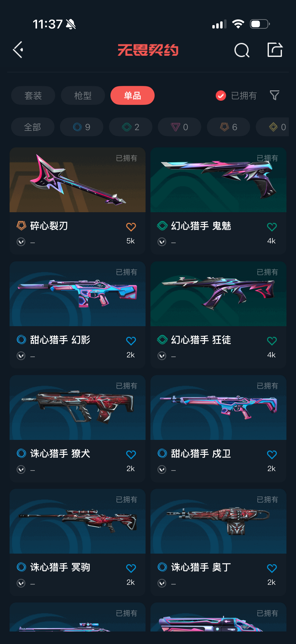Switch to the 枪型 tab
The image size is (296, 644).
[83, 95]
